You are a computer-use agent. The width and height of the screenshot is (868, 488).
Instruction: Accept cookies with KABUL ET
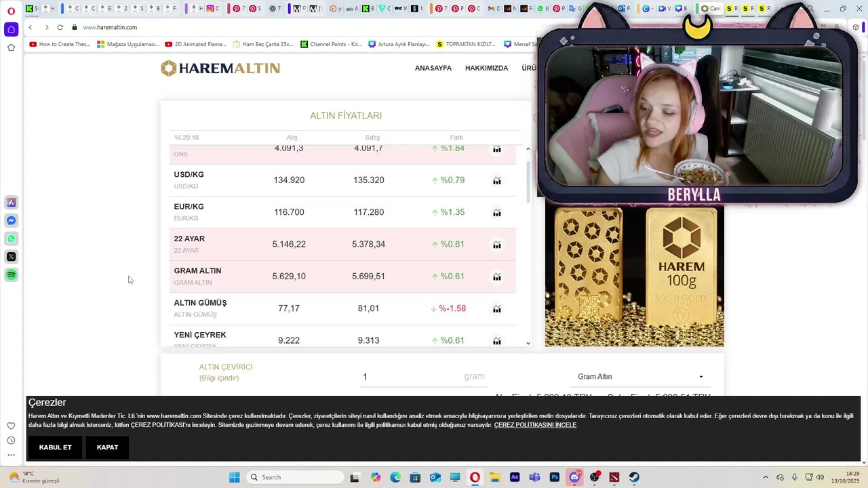55,447
